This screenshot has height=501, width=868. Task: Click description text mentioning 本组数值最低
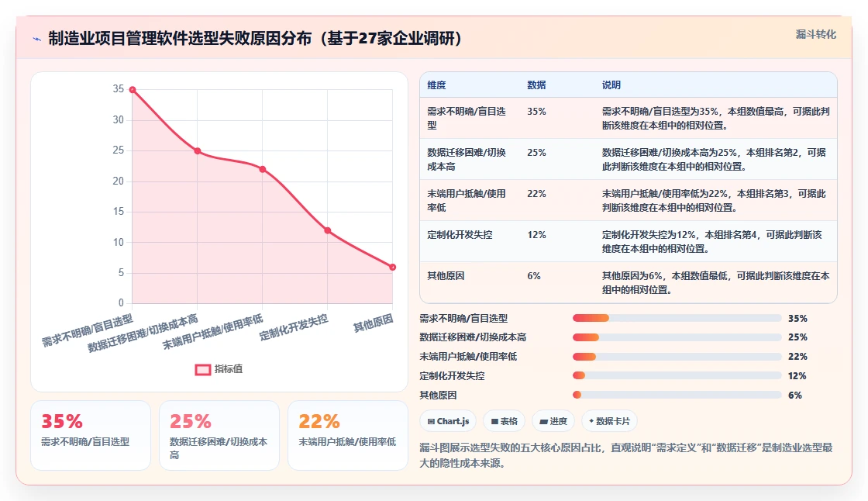(716, 282)
